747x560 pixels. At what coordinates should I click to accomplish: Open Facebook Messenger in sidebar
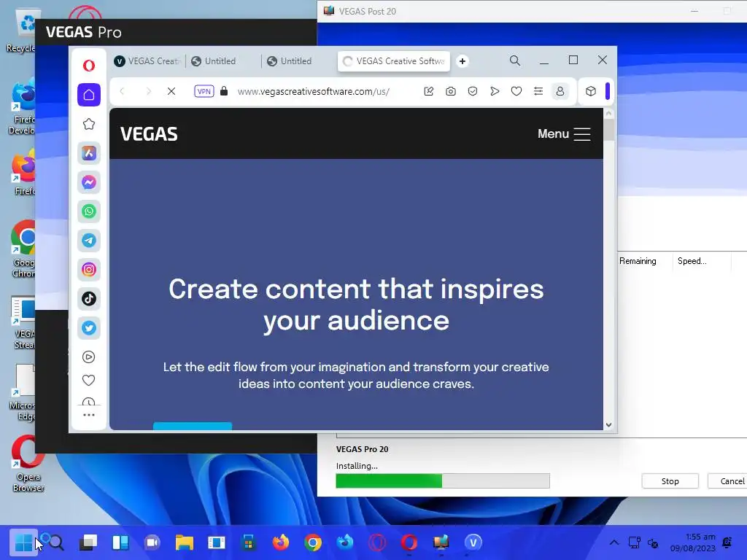point(89,182)
